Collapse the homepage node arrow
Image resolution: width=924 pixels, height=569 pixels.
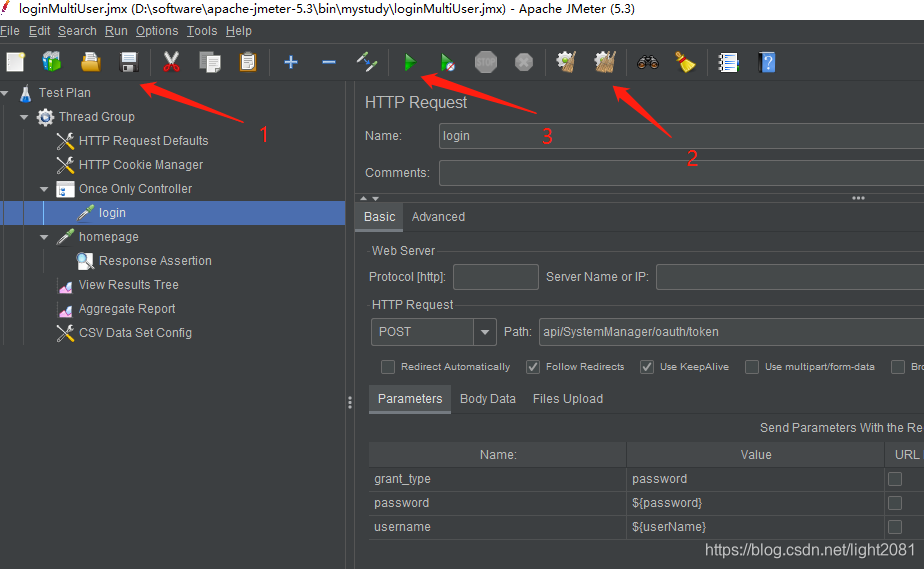44,237
